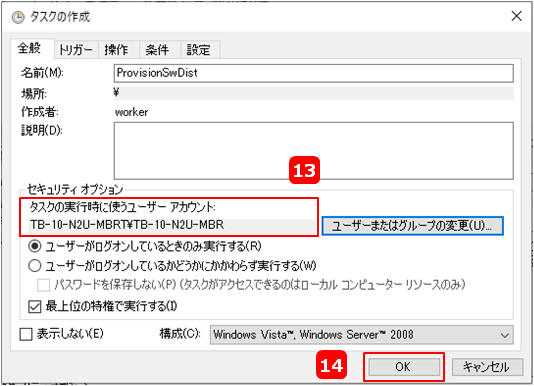The height and width of the screenshot is (386, 534).
Task: Close the タスクの作成 dialog with X
Action: pyautogui.click(x=516, y=16)
